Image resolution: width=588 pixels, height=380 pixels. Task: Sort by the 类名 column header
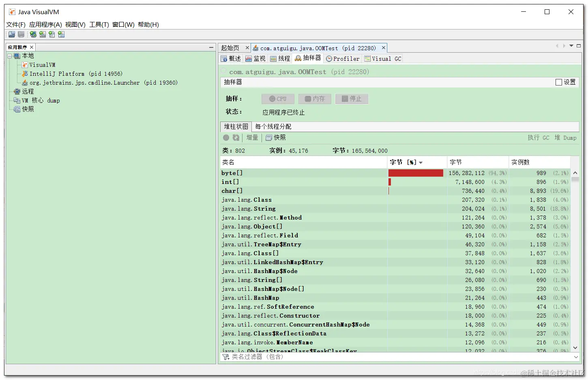304,162
